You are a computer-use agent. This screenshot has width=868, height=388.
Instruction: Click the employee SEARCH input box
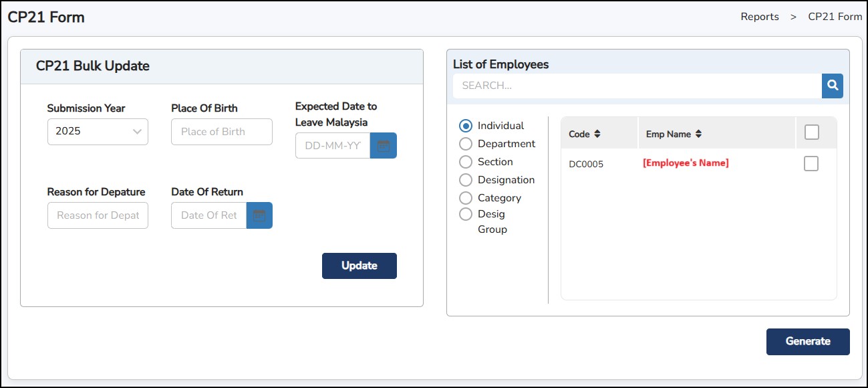coord(637,86)
